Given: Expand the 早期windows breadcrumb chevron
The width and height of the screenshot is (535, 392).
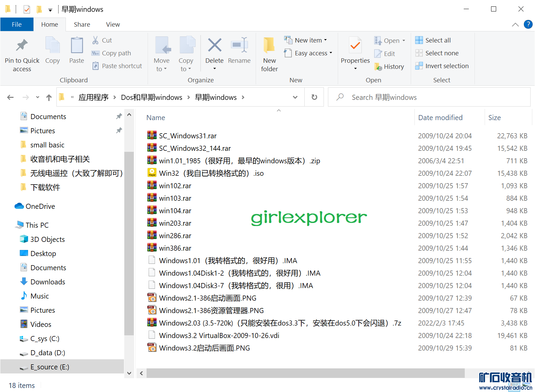Looking at the screenshot, I should click(x=243, y=97).
